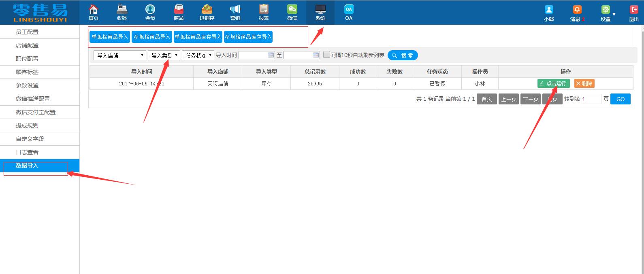Open the 导入类型 dropdown
Image resolution: width=644 pixels, height=274 pixels.
tap(164, 55)
